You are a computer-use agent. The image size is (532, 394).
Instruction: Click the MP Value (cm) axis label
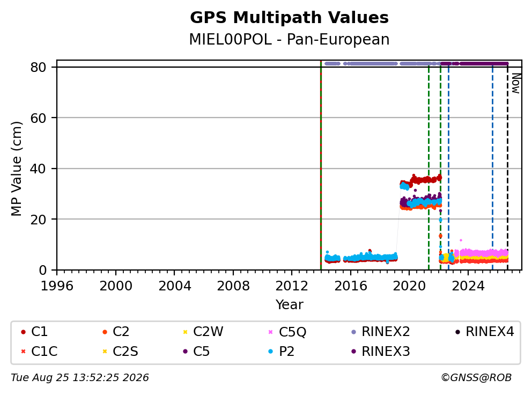tap(16, 169)
